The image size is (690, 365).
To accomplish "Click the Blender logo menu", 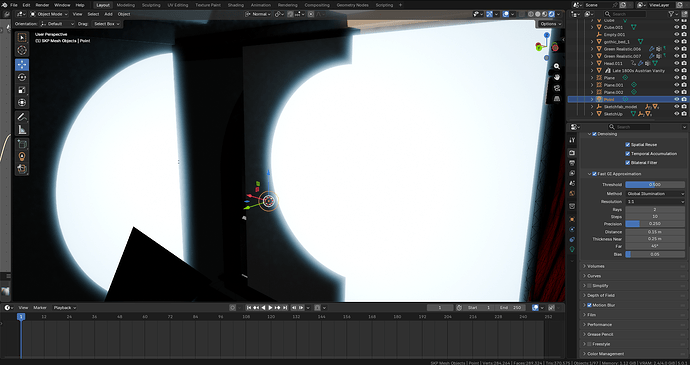I will pyautogui.click(x=4, y=5).
